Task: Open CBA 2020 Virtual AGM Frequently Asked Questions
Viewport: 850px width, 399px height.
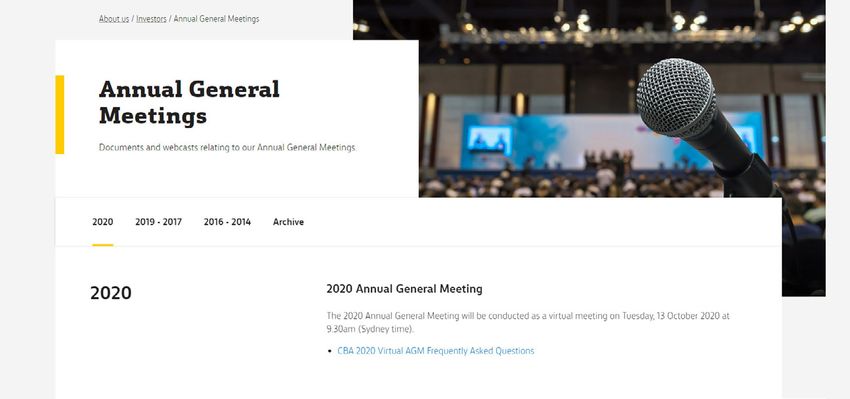Action: click(435, 351)
